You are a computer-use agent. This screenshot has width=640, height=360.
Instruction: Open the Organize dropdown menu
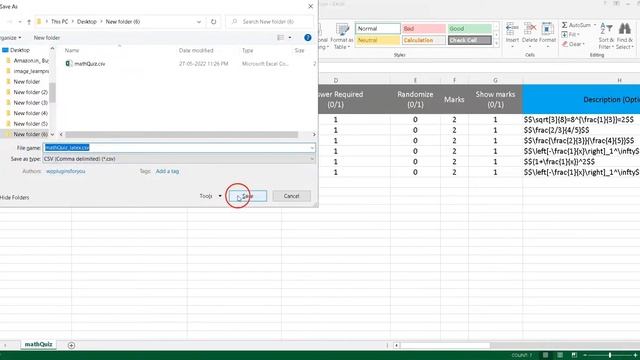(11, 38)
